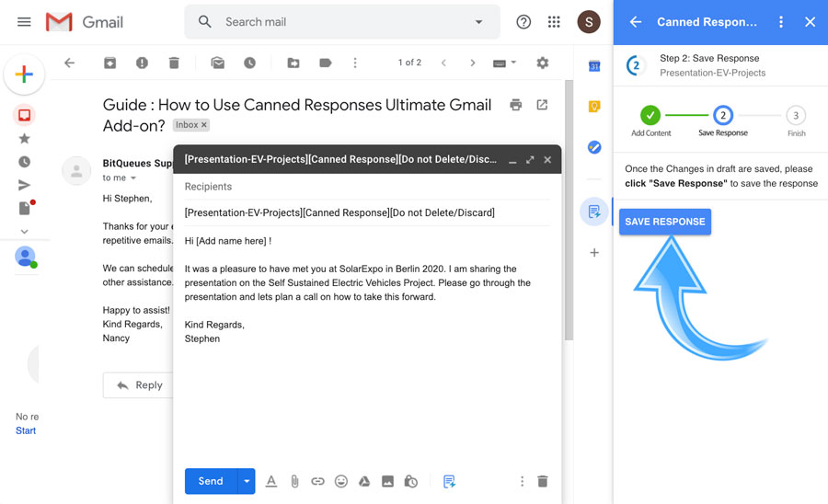Open the Gmail main menu hamburger

click(x=25, y=22)
